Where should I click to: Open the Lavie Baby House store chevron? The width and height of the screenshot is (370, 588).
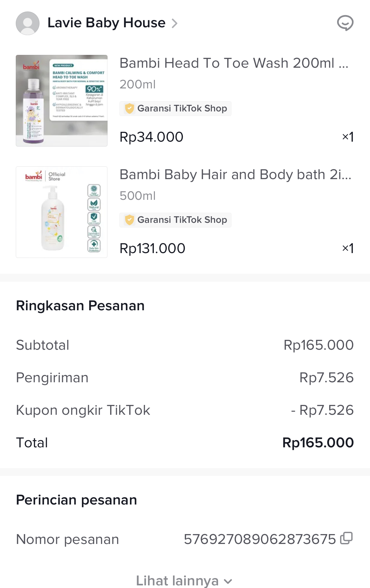coord(175,23)
